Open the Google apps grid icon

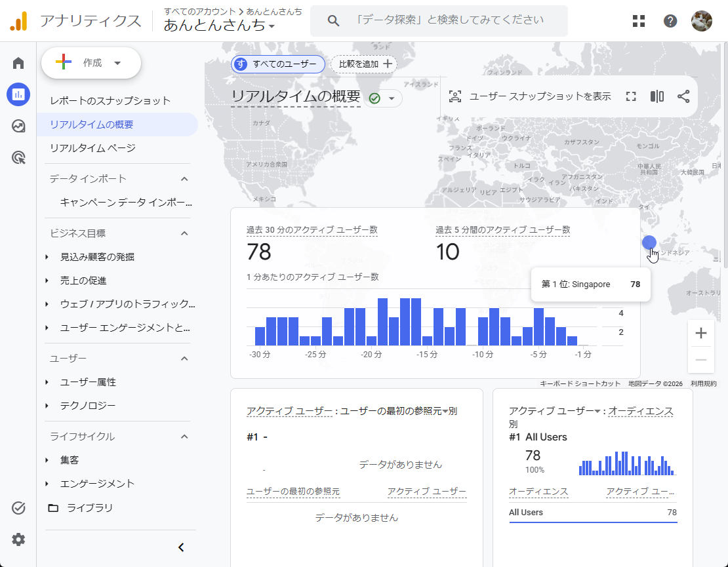639,21
